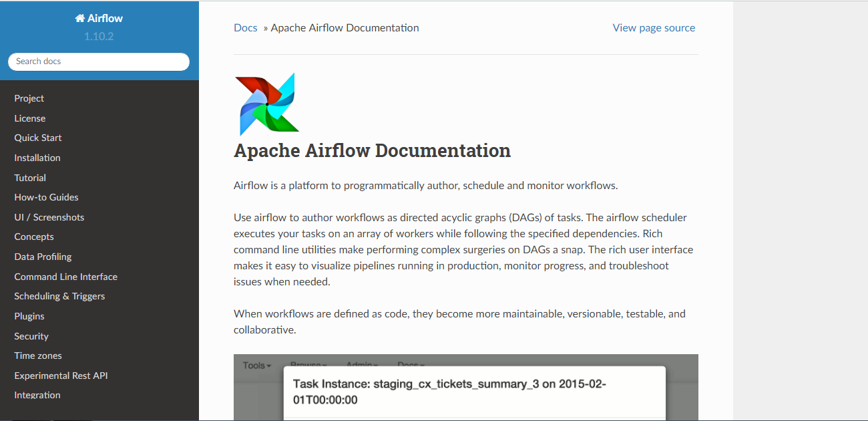Click the Airflow home icon in sidebar header
Viewport: 868px width, 421px height.
pos(79,19)
